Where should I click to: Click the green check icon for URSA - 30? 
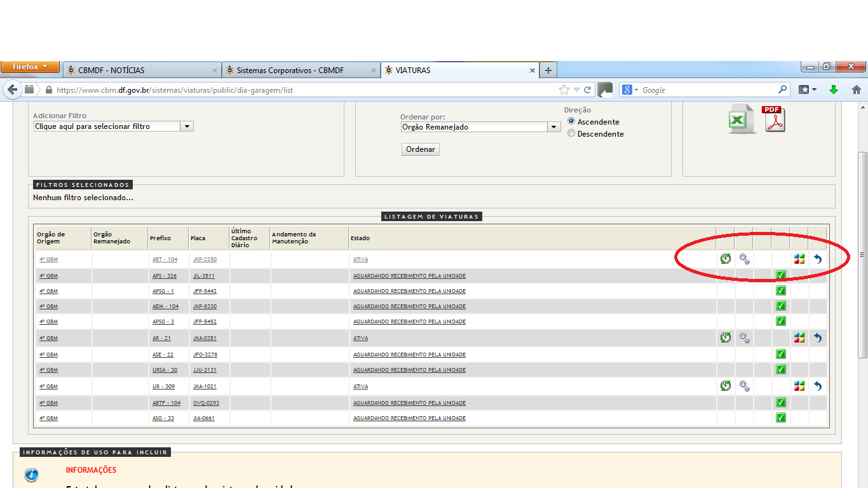[781, 369]
